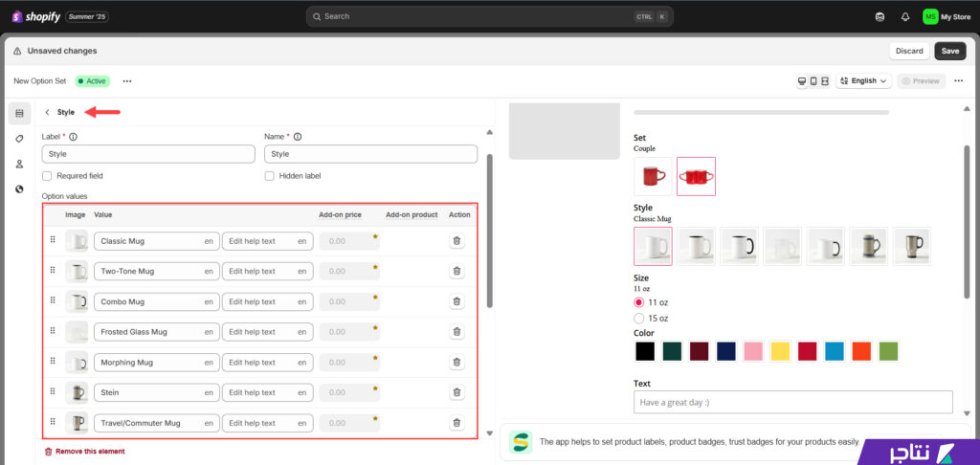Screen dimensions: 980x465
Task: Open the My Store account menu
Action: click(947, 17)
